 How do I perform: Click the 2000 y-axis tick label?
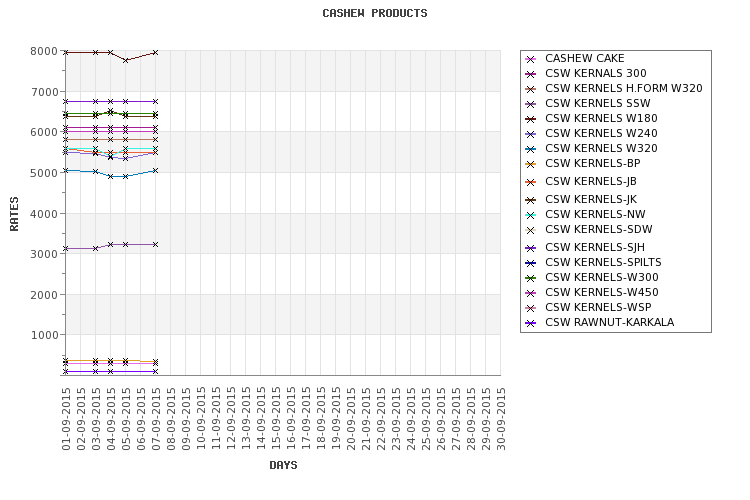[x=44, y=295]
